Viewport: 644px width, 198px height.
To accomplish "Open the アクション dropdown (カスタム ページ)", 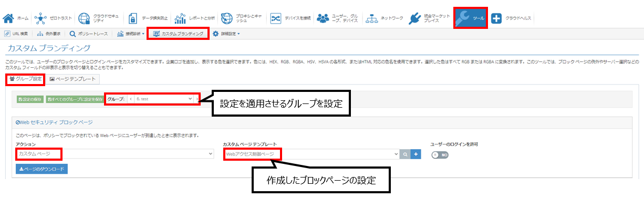I will (x=115, y=154).
